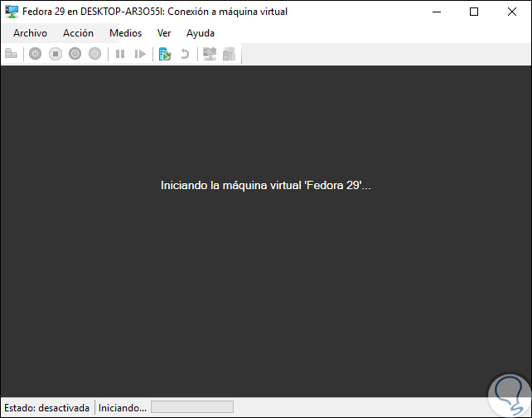Click the Reset play-step icon
The image size is (532, 418).
[x=140, y=54]
